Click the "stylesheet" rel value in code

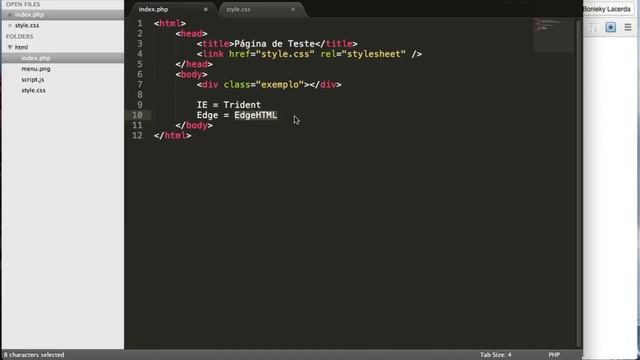click(374, 54)
